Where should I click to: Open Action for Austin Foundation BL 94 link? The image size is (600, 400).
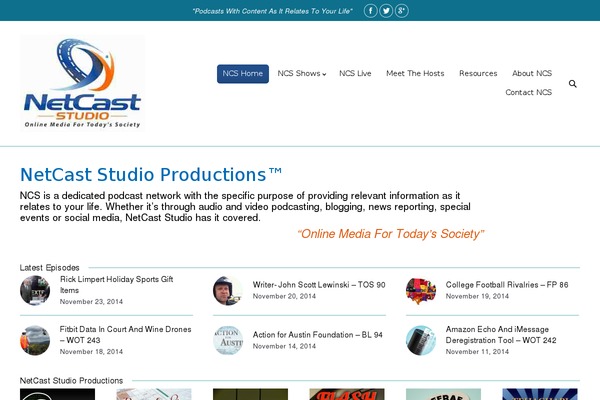tap(318, 335)
